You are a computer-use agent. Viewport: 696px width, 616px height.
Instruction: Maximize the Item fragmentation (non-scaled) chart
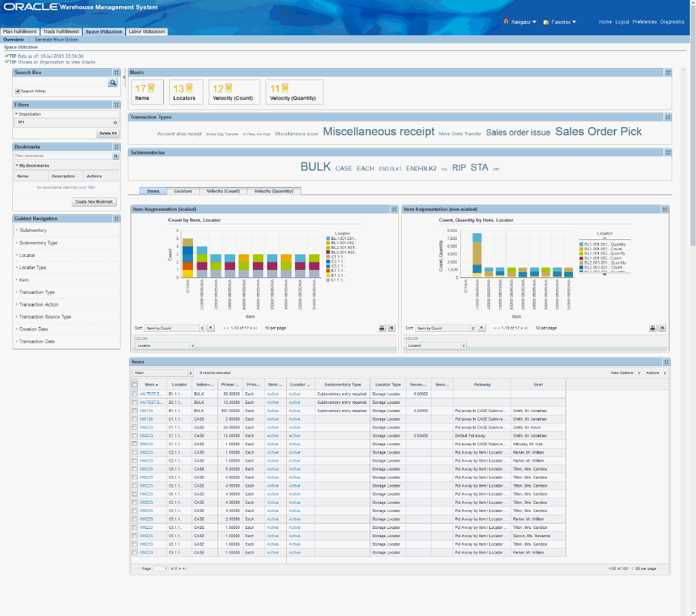(665, 209)
